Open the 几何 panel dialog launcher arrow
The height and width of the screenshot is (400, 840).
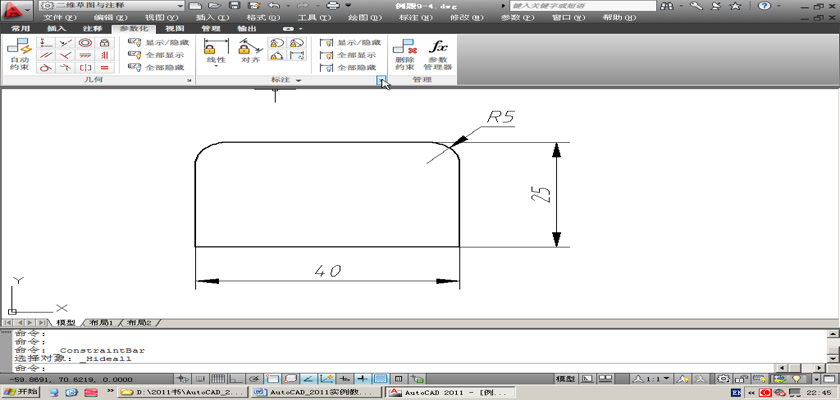tap(190, 80)
